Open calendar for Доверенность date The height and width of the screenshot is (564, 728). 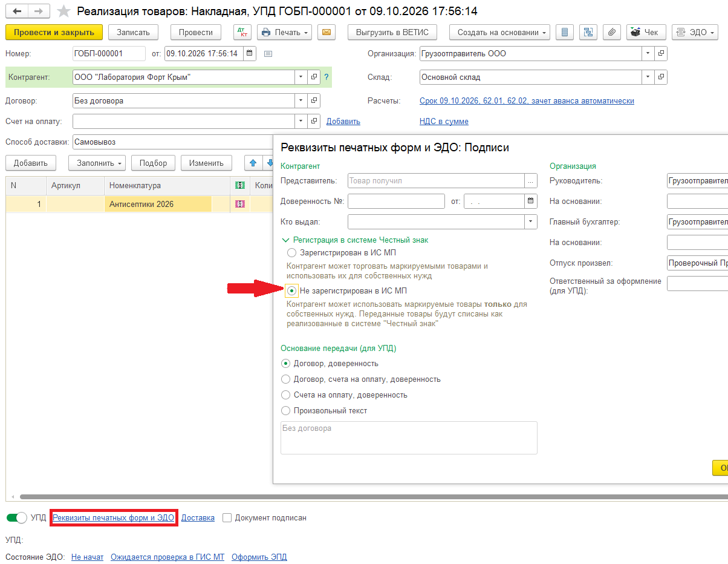[x=531, y=201]
